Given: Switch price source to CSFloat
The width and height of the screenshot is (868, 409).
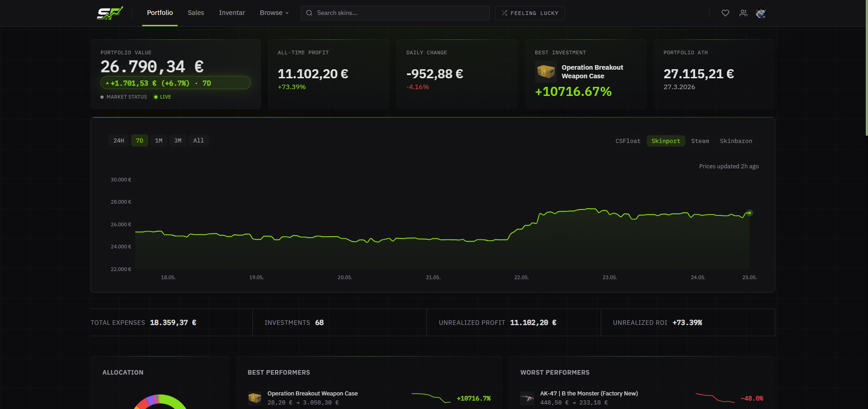Looking at the screenshot, I should pyautogui.click(x=628, y=141).
